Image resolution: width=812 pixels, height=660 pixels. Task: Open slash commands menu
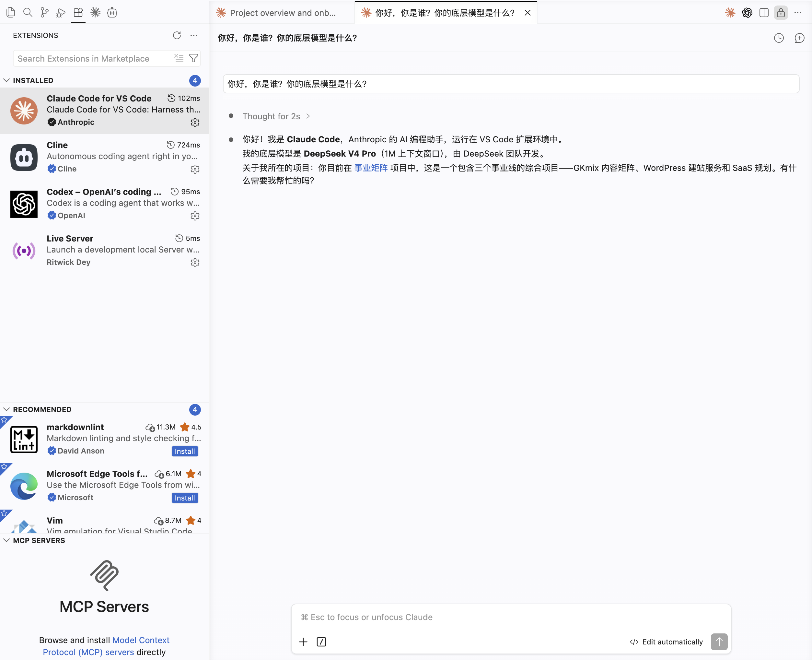click(x=321, y=642)
